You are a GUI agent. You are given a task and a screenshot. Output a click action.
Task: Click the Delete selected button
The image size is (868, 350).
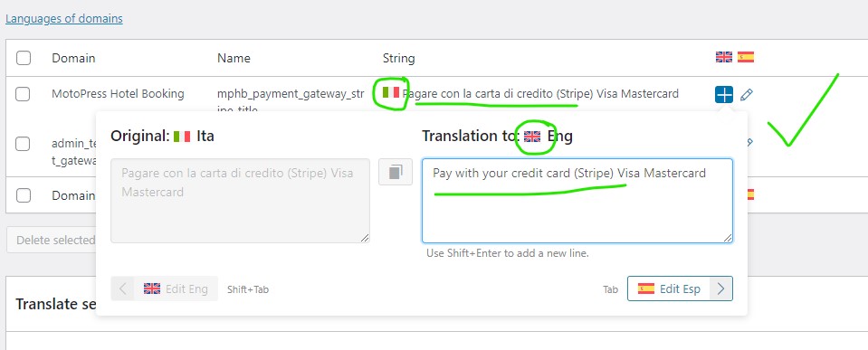(x=54, y=240)
